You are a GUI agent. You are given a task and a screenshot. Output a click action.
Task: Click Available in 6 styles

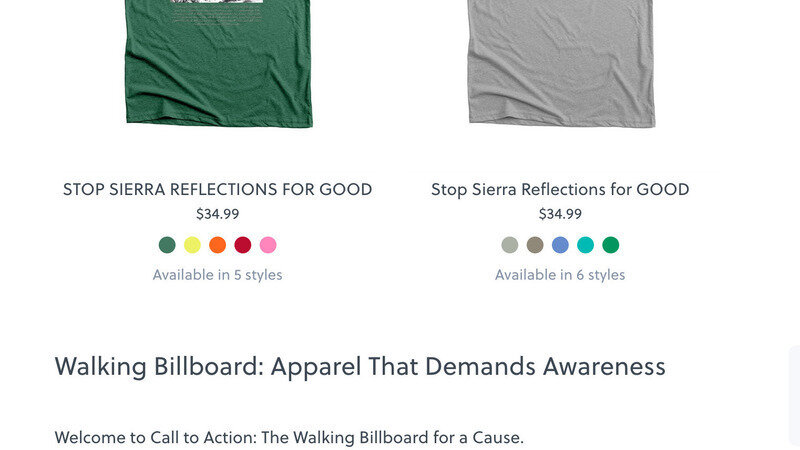[560, 275]
